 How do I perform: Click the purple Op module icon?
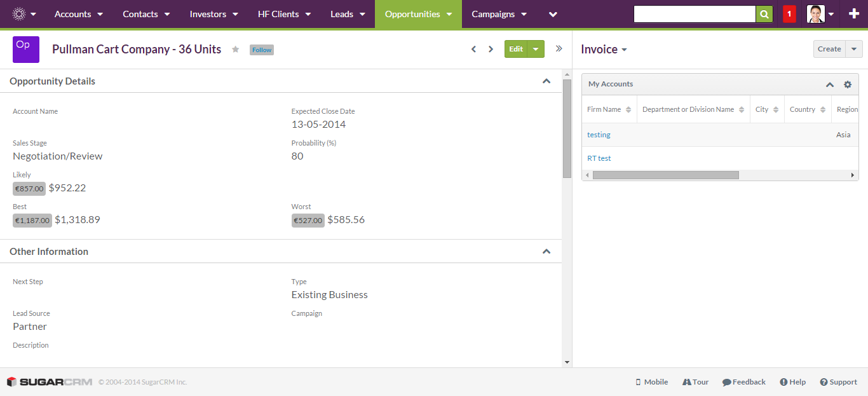(26, 50)
